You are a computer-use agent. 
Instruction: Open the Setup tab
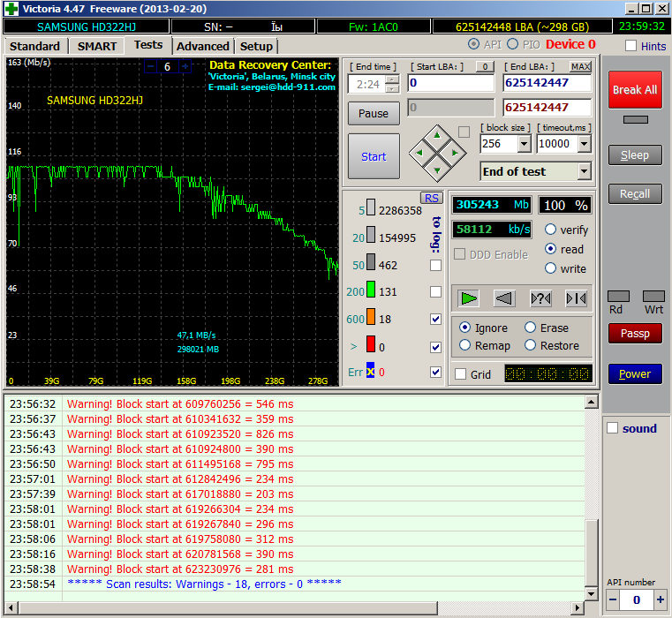click(256, 46)
